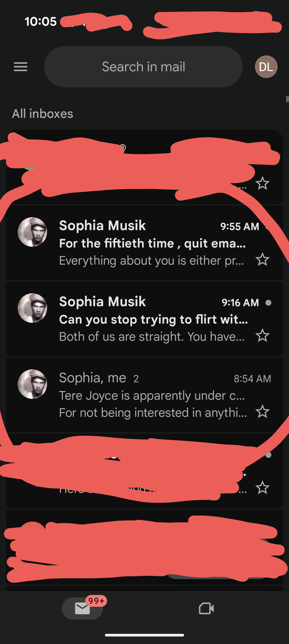This screenshot has width=289, height=644.
Task: Switch to the Meet video tab
Action: 206,608
